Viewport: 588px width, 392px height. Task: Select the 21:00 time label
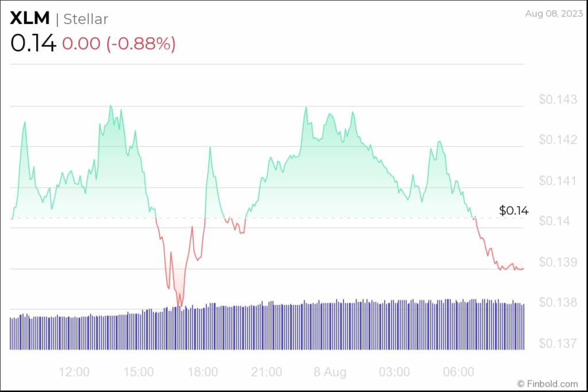[266, 372]
